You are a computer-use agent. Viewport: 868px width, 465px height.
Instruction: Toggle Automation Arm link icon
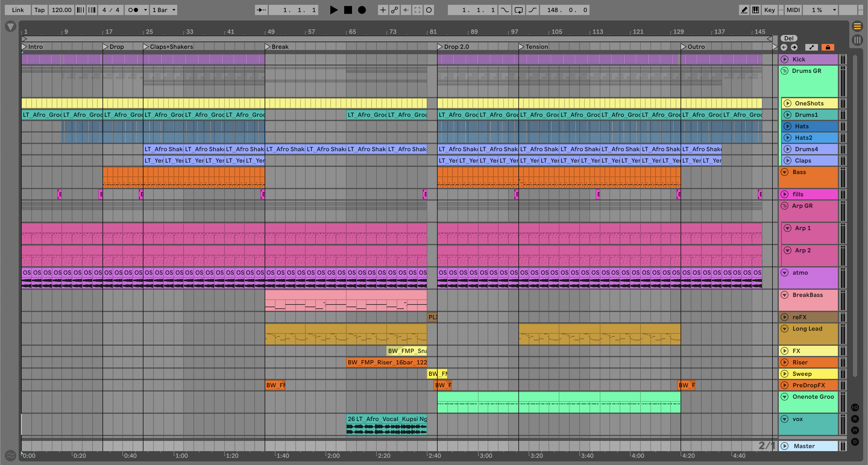394,10
